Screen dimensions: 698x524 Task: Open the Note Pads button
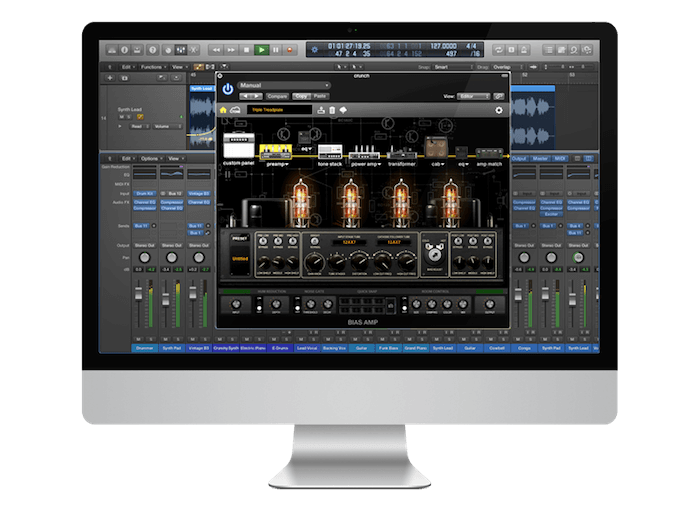pos(561,50)
